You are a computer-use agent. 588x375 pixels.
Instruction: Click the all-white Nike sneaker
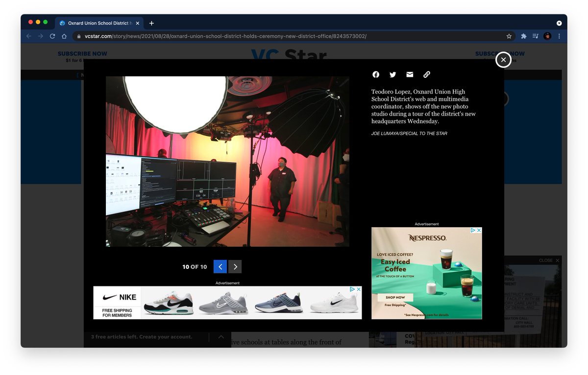[334, 304]
